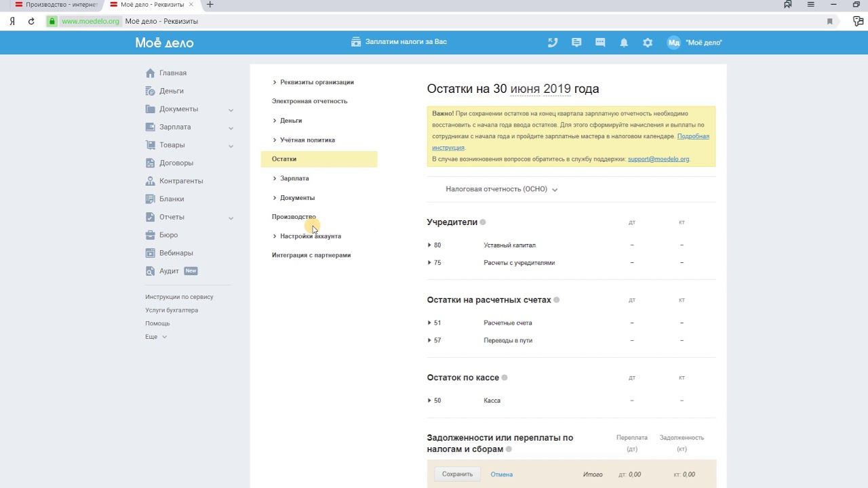Click the support@moedelo.org email link

point(658,159)
